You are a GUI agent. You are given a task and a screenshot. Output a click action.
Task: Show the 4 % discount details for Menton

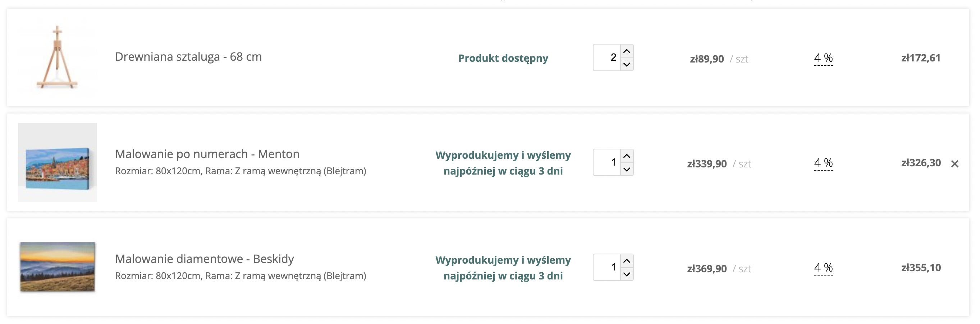pos(823,163)
